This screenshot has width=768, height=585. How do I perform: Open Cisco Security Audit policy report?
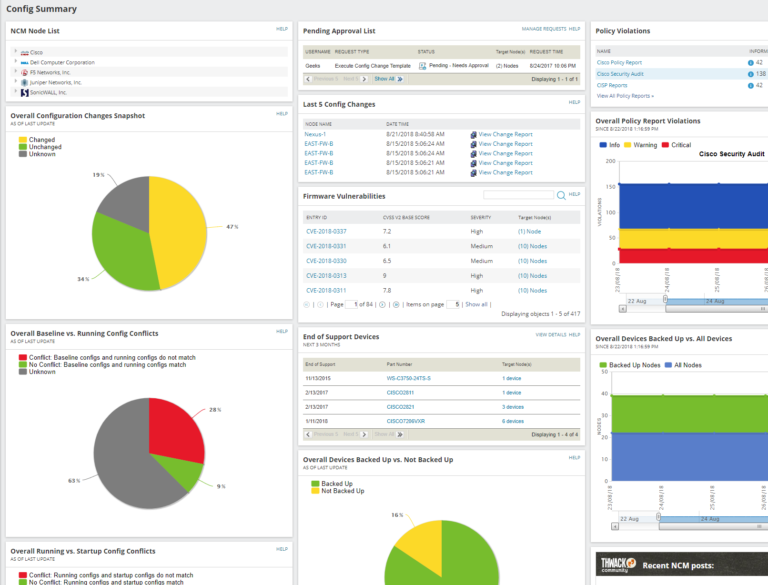(620, 74)
